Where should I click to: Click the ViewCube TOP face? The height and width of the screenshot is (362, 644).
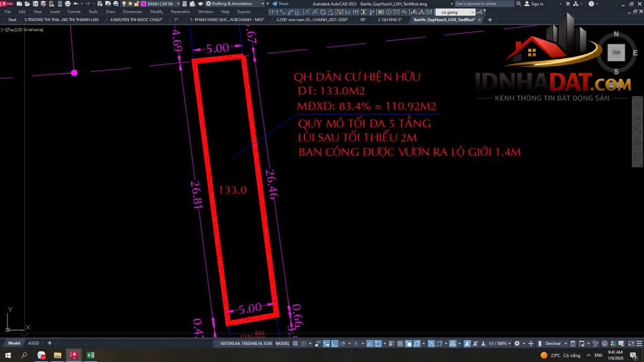(616, 53)
